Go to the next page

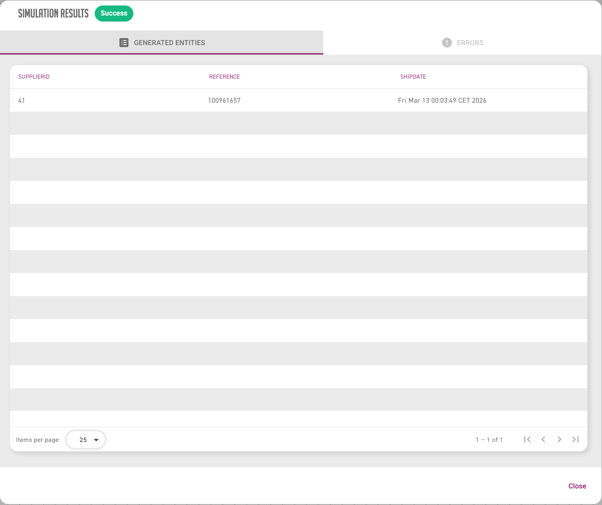point(559,439)
